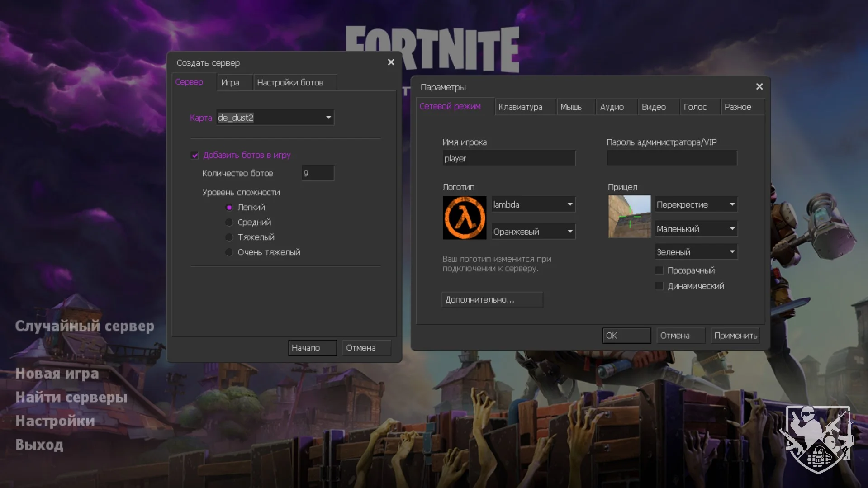
Task: Click the shield emblem in the corner
Action: pos(818,439)
